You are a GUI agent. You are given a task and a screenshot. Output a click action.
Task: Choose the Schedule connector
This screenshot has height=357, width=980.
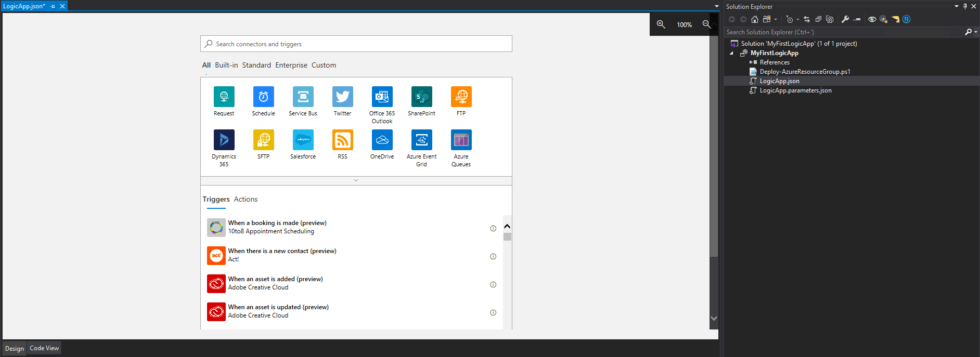[x=263, y=97]
